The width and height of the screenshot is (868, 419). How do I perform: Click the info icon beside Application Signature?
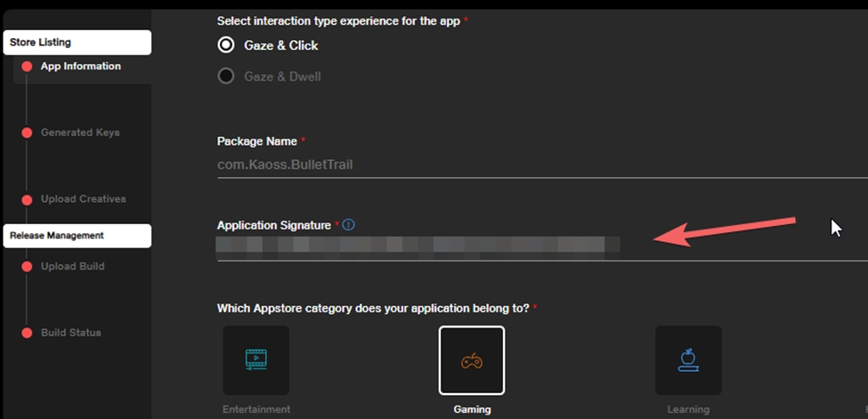pos(348,225)
